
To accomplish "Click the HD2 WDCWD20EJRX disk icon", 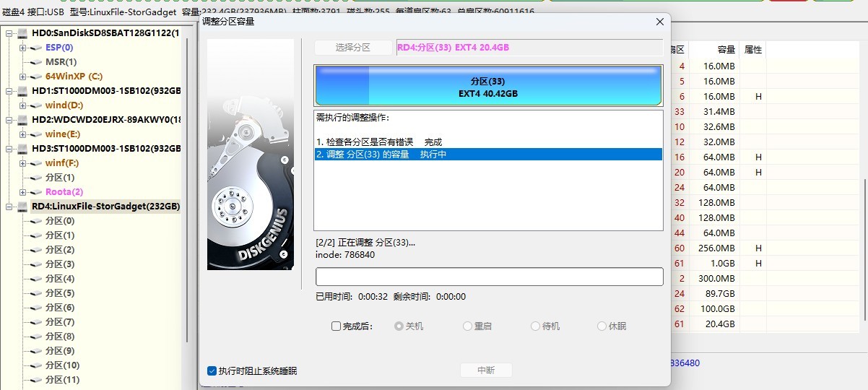I will click(x=22, y=120).
